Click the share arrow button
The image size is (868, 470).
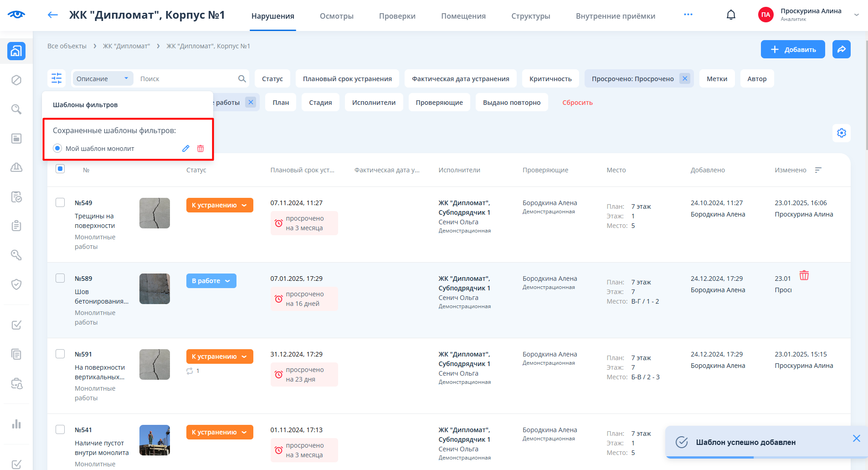[x=841, y=49]
